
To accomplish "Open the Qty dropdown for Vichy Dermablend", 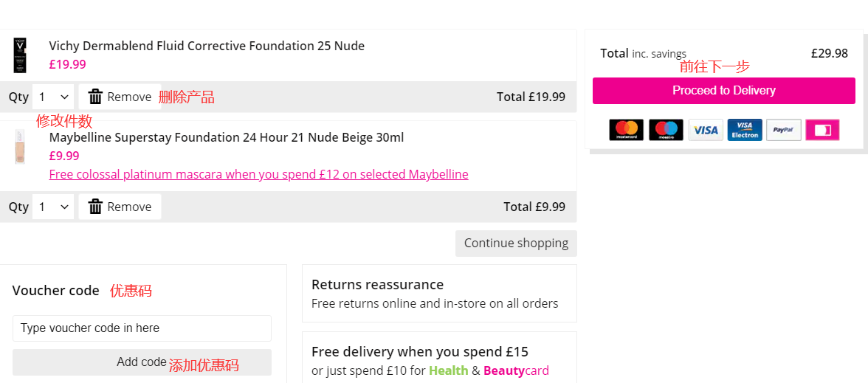I will click(x=53, y=97).
